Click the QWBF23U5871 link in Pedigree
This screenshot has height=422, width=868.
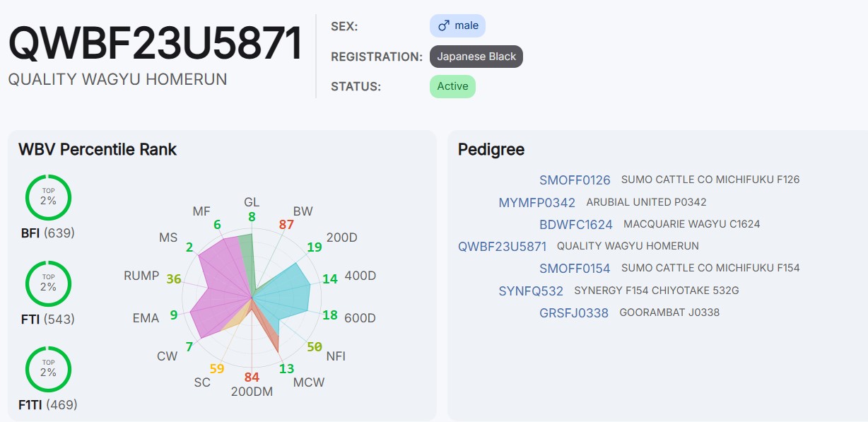coord(502,247)
